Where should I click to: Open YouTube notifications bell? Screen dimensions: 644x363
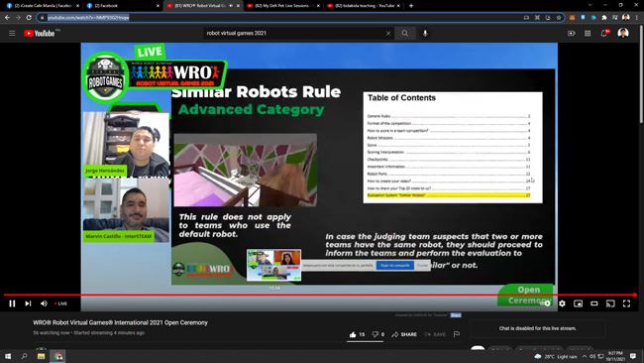point(604,33)
